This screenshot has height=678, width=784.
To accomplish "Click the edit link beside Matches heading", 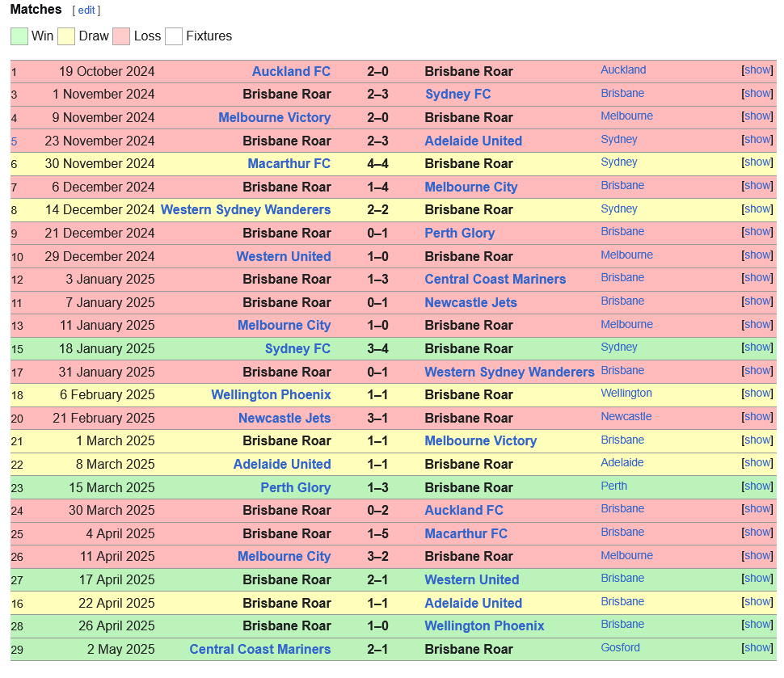I will click(86, 10).
